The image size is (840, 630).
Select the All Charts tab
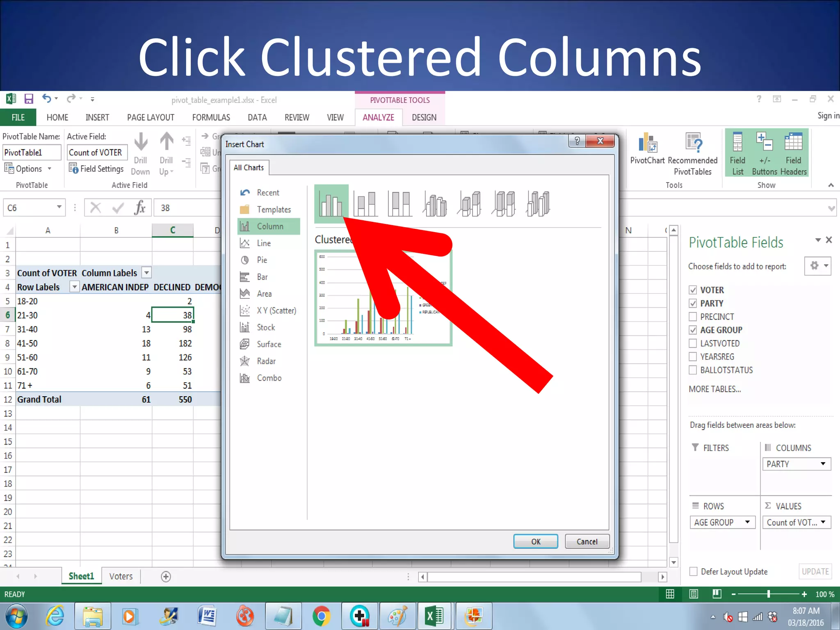tap(249, 167)
